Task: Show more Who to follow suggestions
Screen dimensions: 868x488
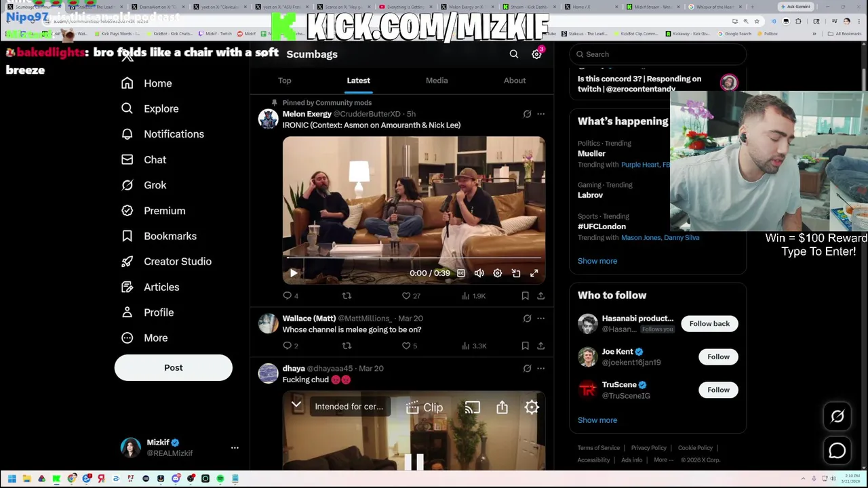Action: click(597, 420)
